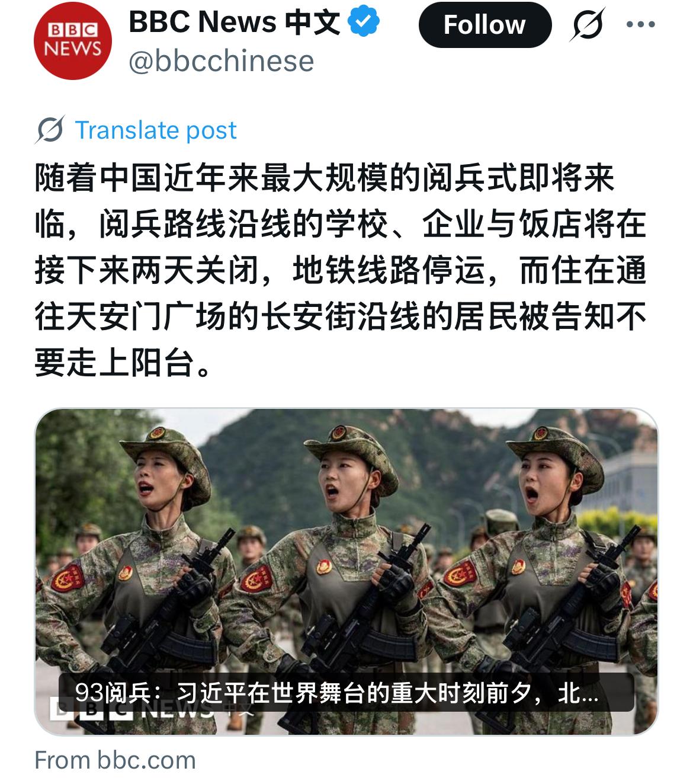Click the blue verified badge

(362, 23)
